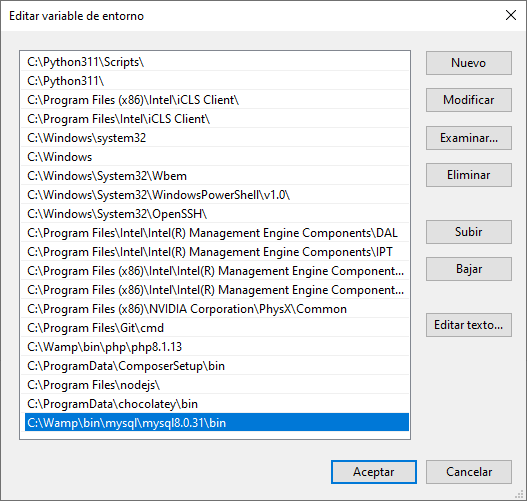Move entry up with Subir
The image size is (527, 501).
(469, 232)
